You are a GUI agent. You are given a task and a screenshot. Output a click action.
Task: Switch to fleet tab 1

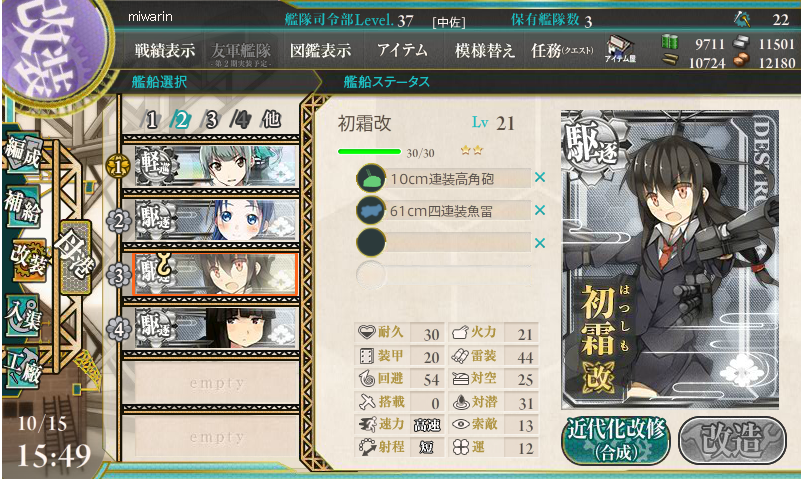152,121
